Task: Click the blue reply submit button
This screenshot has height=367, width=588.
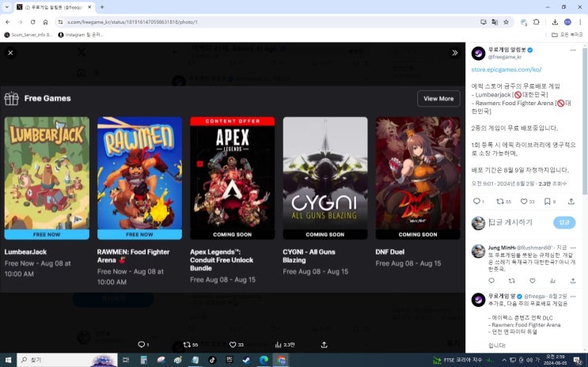Action: (x=564, y=222)
